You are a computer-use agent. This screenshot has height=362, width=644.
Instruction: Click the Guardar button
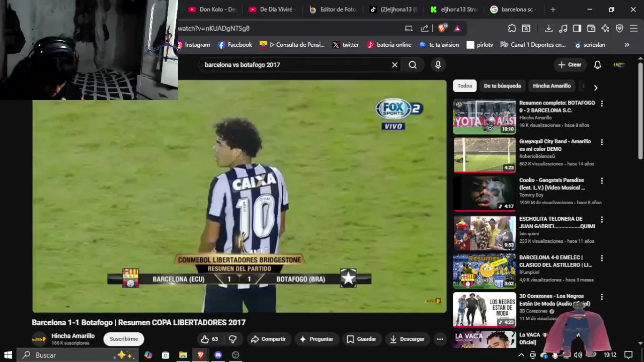[361, 339]
